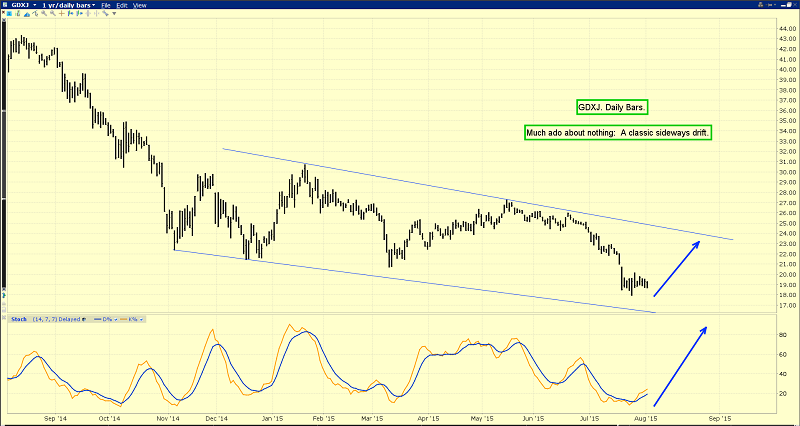Click the blue D% line color swatch

point(97,319)
